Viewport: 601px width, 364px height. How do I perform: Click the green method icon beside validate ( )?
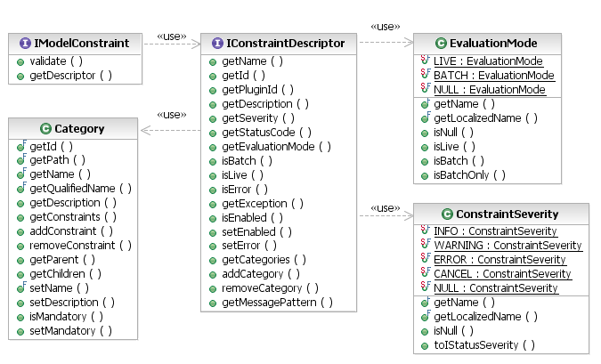(20, 62)
